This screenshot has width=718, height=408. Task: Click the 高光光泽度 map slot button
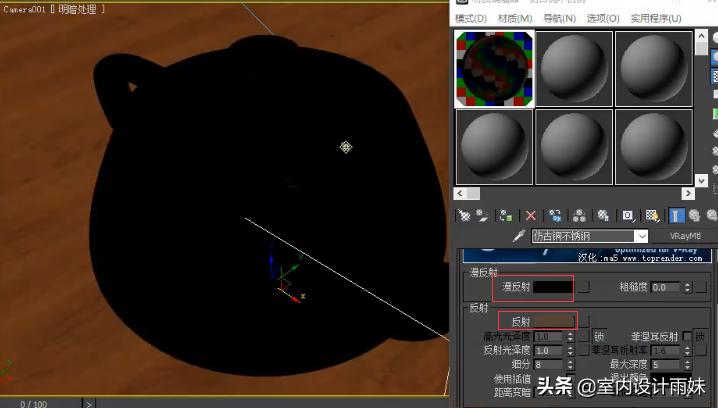pos(583,336)
